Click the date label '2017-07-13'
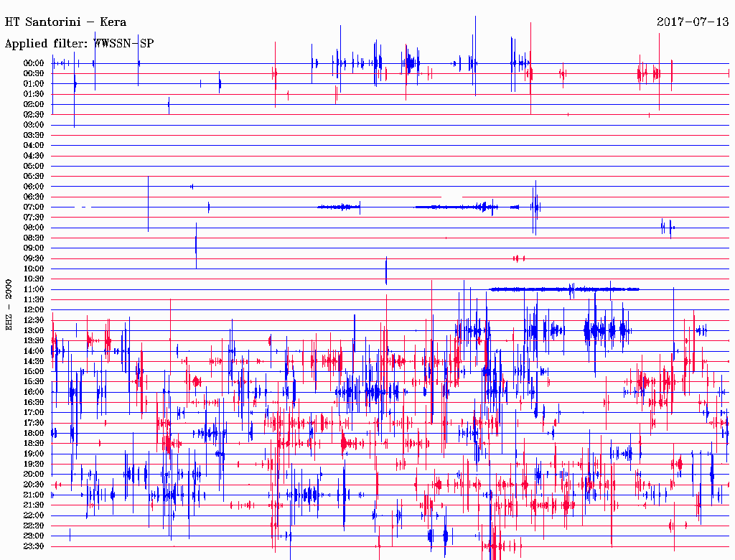Screen dimensions: 735x560 [x=693, y=22]
